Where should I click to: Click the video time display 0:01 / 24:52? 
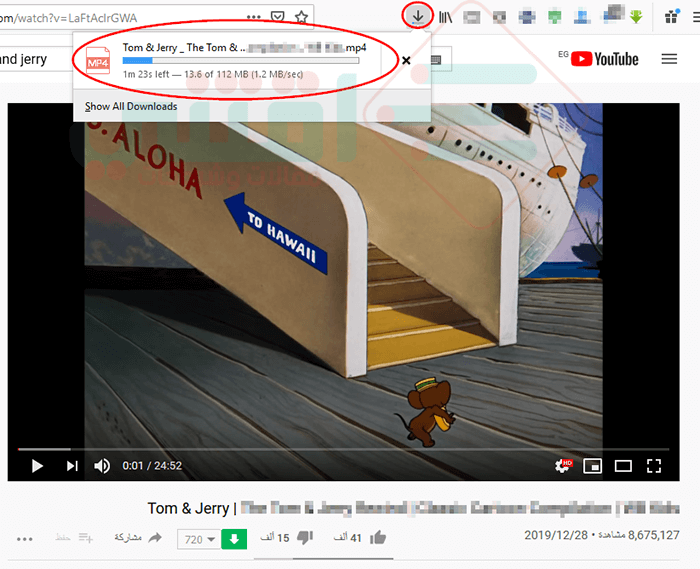152,466
